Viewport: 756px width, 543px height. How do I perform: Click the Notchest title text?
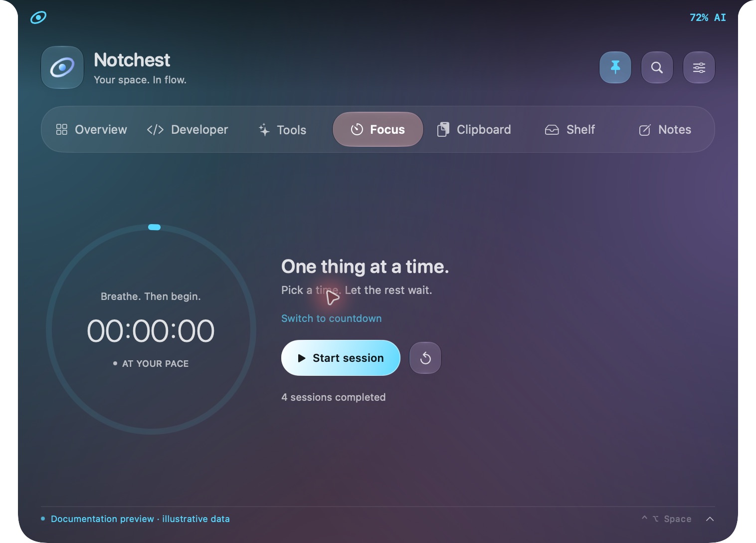click(132, 60)
